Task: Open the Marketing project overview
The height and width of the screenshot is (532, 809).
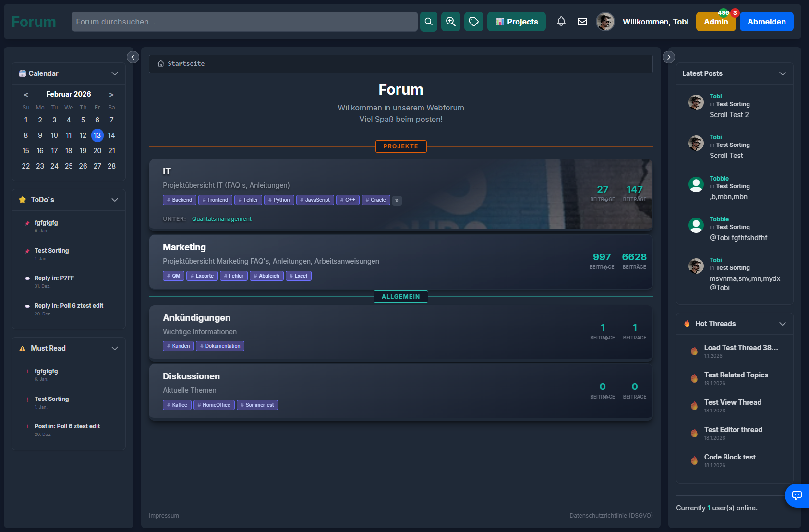Action: [x=184, y=247]
